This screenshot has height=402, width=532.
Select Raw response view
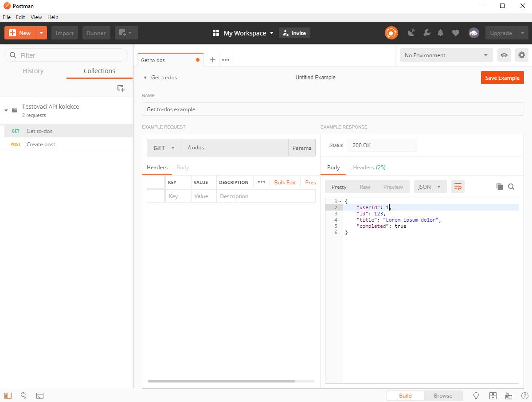[x=365, y=187]
